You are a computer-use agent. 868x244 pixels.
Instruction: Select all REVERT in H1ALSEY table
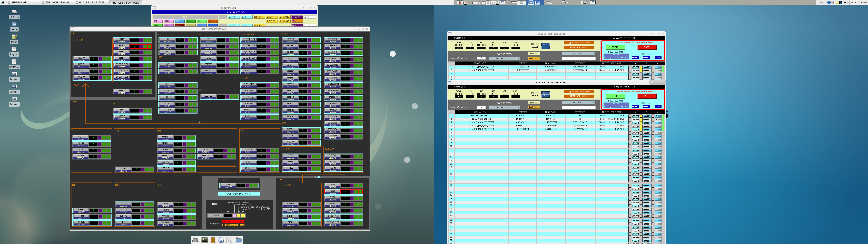point(635,58)
